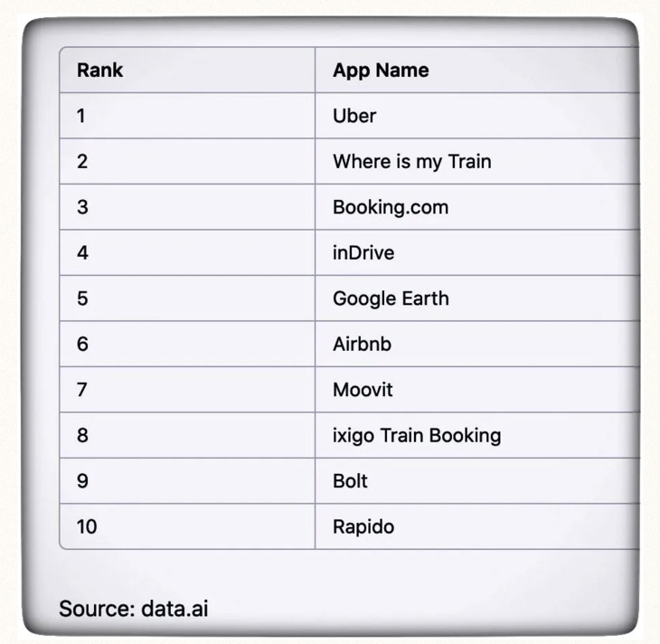
Task: Click the Moovit cell
Action: (x=363, y=390)
